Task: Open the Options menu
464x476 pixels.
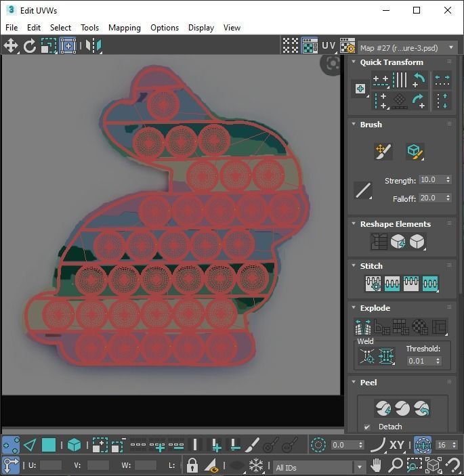Action: pyautogui.click(x=165, y=28)
